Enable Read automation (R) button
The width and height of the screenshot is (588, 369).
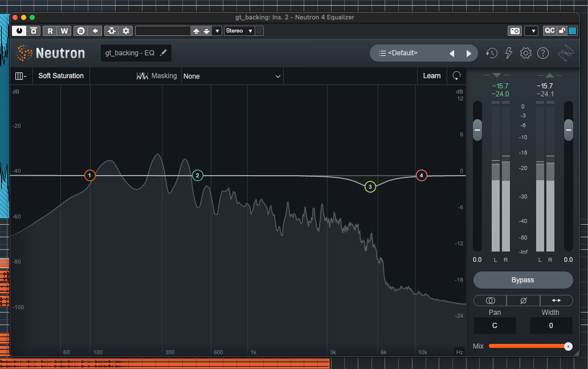point(50,31)
